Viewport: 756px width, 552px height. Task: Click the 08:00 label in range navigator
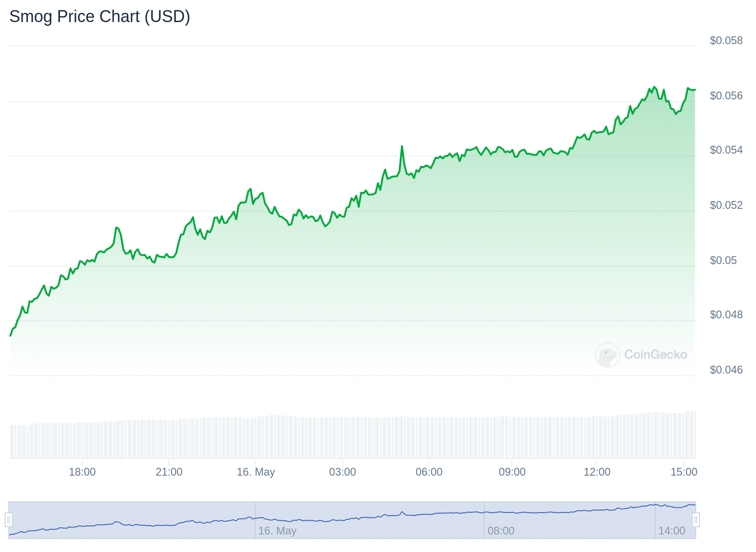click(501, 531)
